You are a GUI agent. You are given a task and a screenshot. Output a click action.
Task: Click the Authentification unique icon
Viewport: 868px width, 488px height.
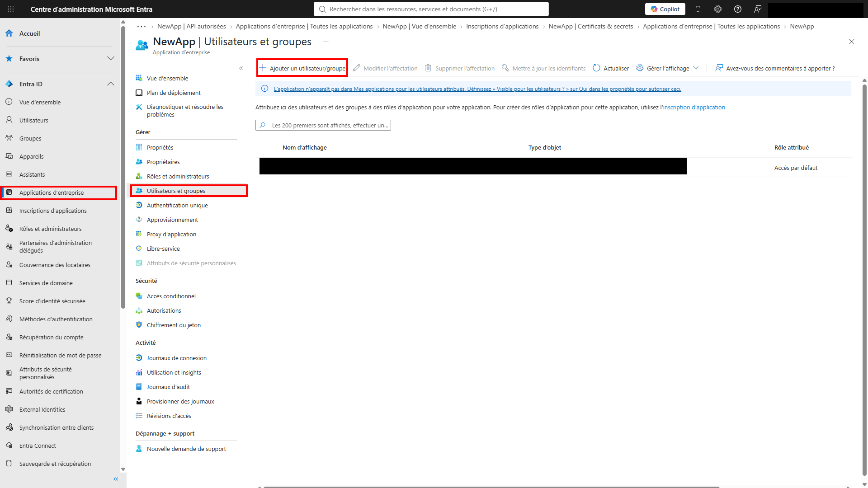139,205
